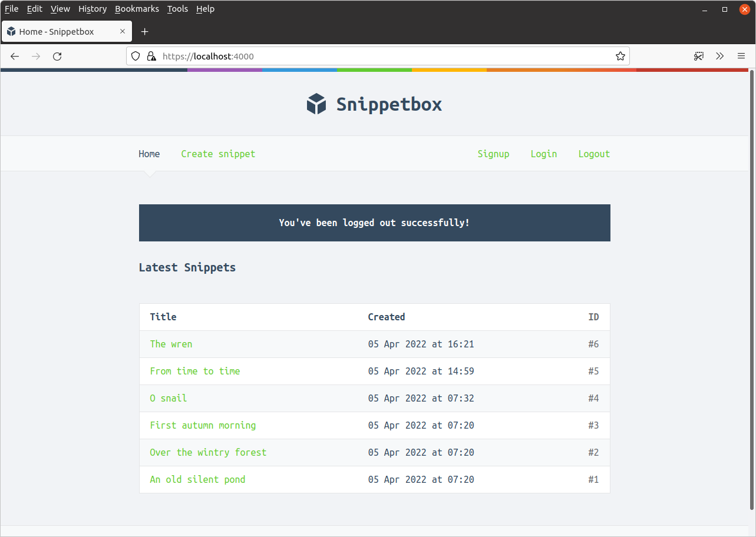
Task: Open the tracking protection shield icon
Action: click(136, 57)
